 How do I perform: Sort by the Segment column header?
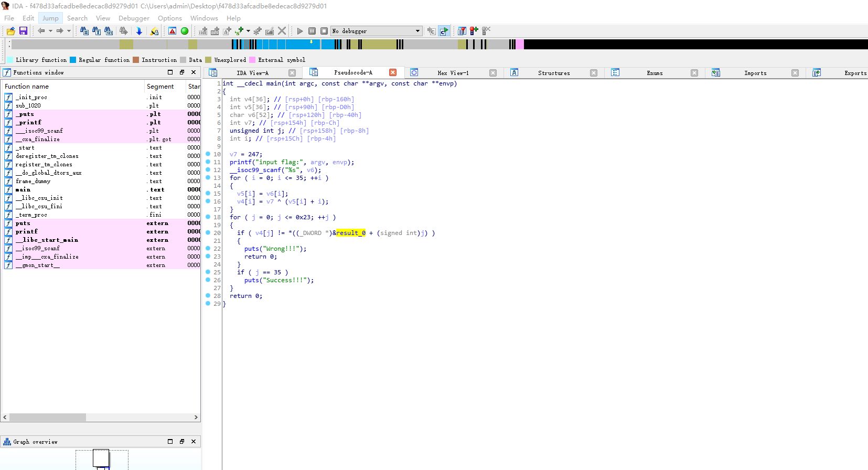tap(165, 86)
